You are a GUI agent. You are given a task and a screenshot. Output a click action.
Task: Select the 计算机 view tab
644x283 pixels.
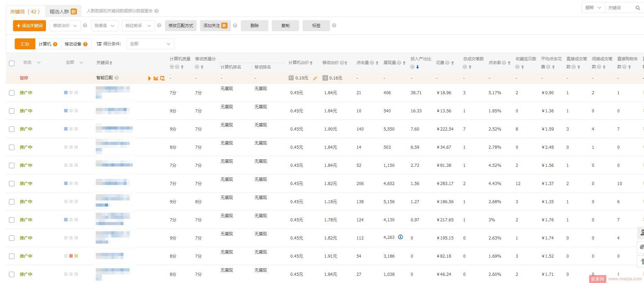pyautogui.click(x=48, y=44)
